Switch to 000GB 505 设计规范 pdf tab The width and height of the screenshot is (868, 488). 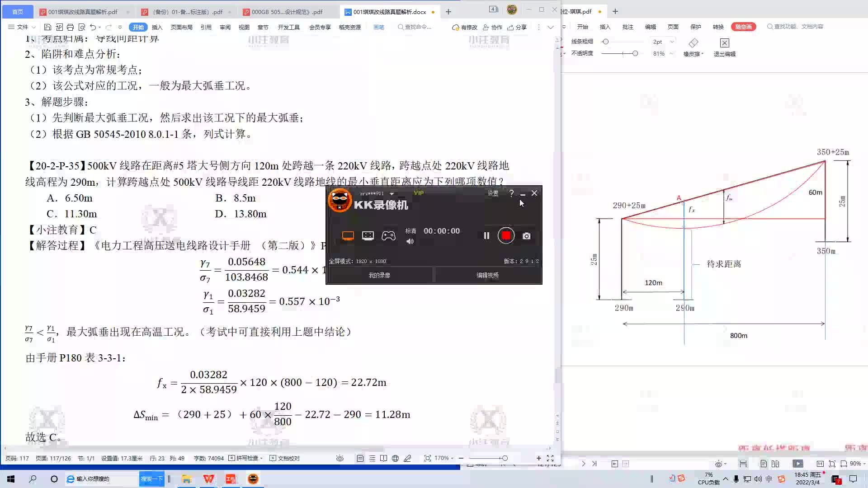click(x=287, y=12)
